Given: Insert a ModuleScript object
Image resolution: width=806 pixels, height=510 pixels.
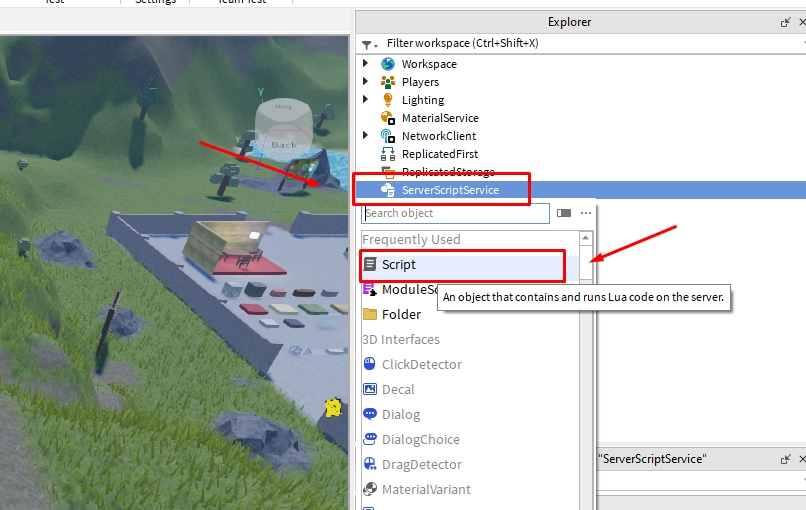Looking at the screenshot, I should coord(410,289).
